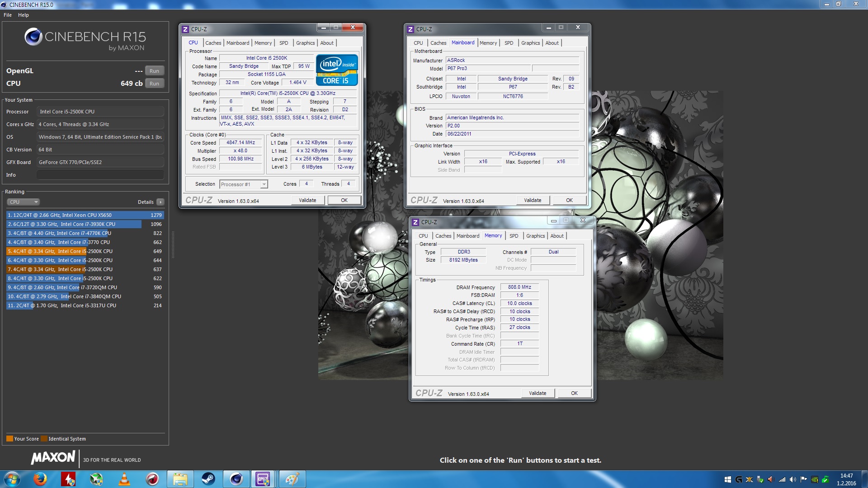
Task: Select ranking row Intel Xeon CPU X5650
Action: coord(85,215)
